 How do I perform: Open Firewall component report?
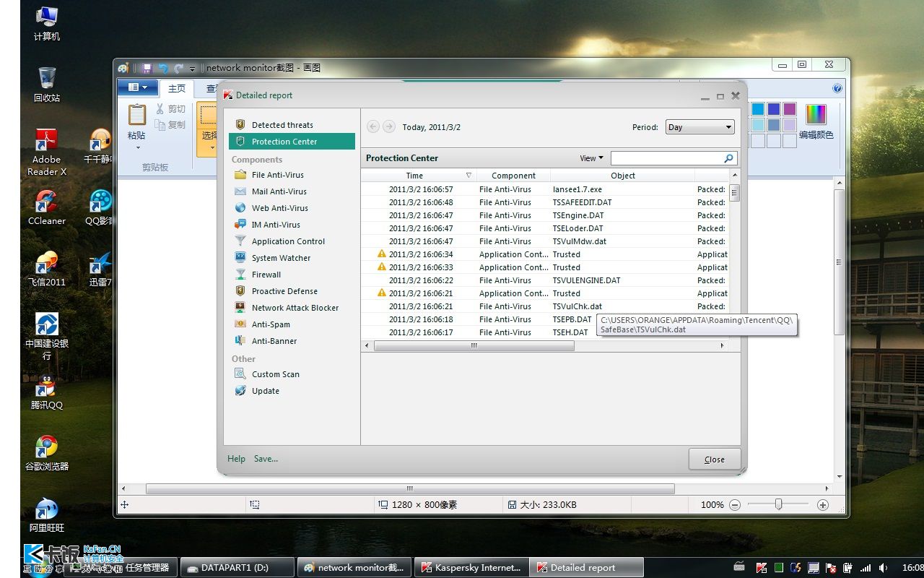click(x=266, y=275)
